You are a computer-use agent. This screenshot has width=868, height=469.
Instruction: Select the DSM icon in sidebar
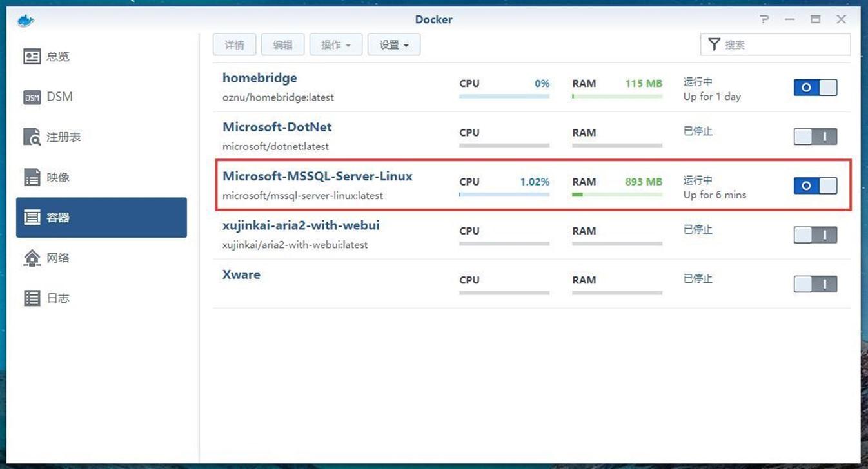(32, 97)
